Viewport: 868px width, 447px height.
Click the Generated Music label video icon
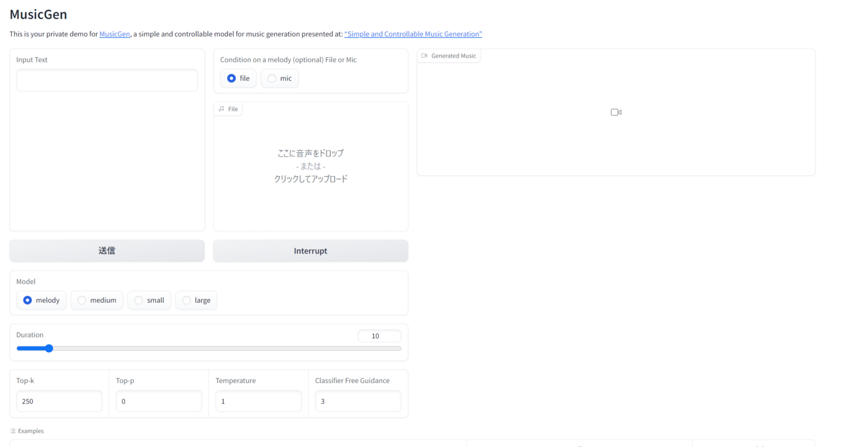pos(424,56)
